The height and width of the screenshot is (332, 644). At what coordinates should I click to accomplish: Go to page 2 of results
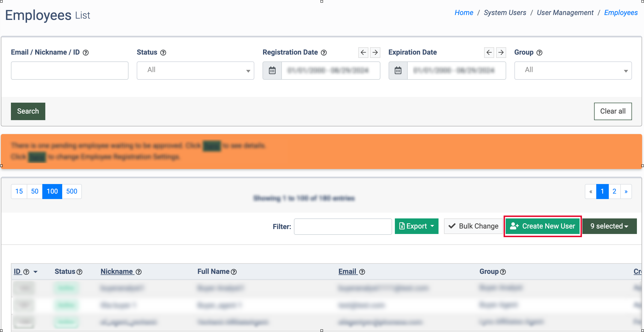(614, 191)
